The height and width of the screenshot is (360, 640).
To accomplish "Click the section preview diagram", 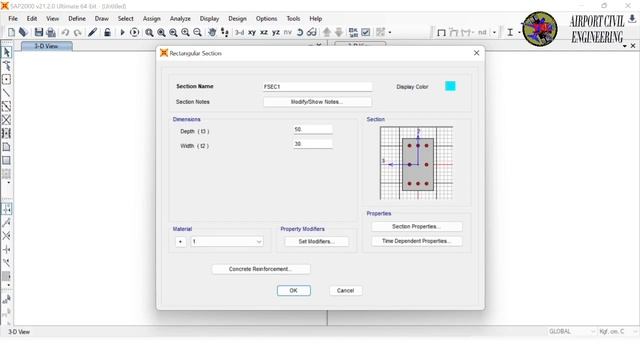I will click(x=417, y=163).
